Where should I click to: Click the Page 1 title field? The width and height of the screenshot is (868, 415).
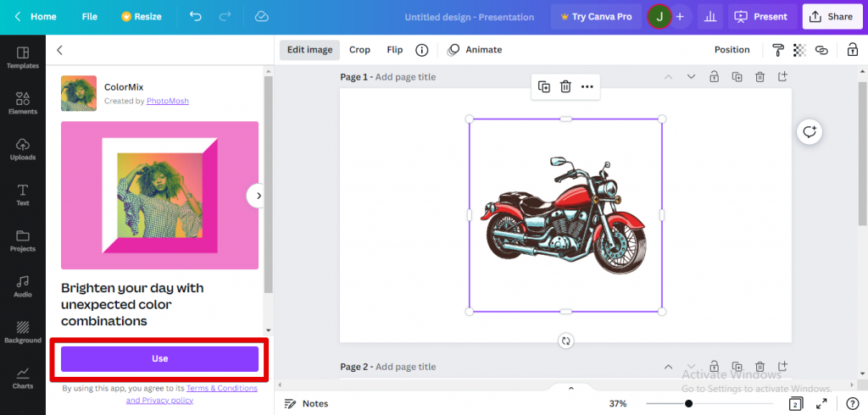point(405,77)
